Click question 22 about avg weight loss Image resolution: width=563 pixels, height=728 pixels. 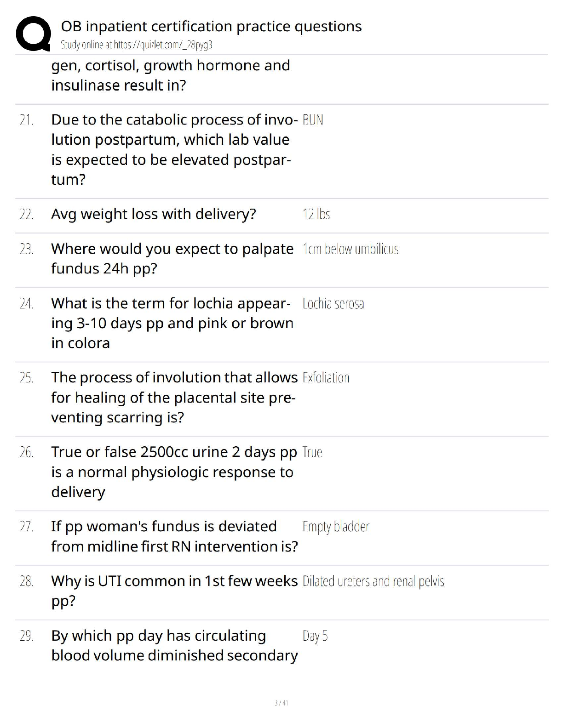click(154, 214)
